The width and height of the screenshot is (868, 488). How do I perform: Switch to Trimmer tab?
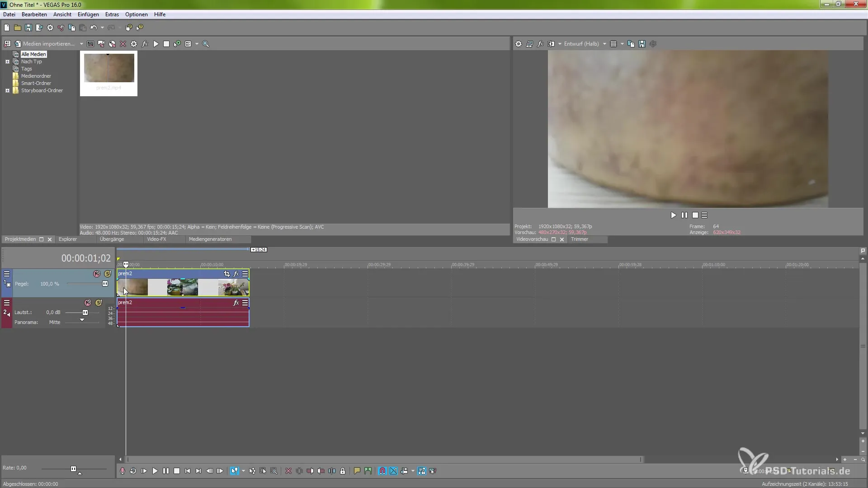coord(579,239)
